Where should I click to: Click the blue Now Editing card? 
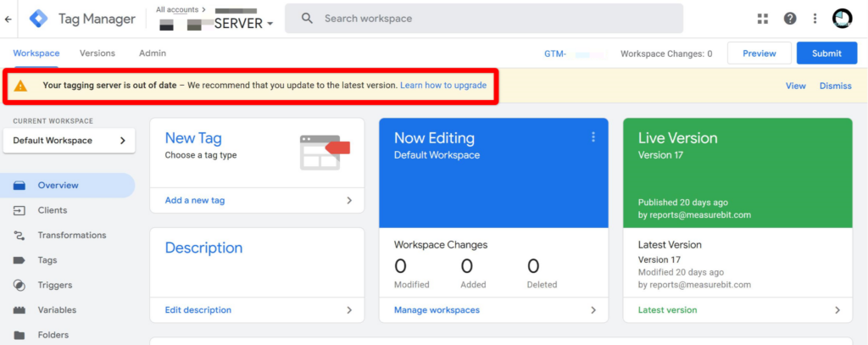(x=493, y=173)
